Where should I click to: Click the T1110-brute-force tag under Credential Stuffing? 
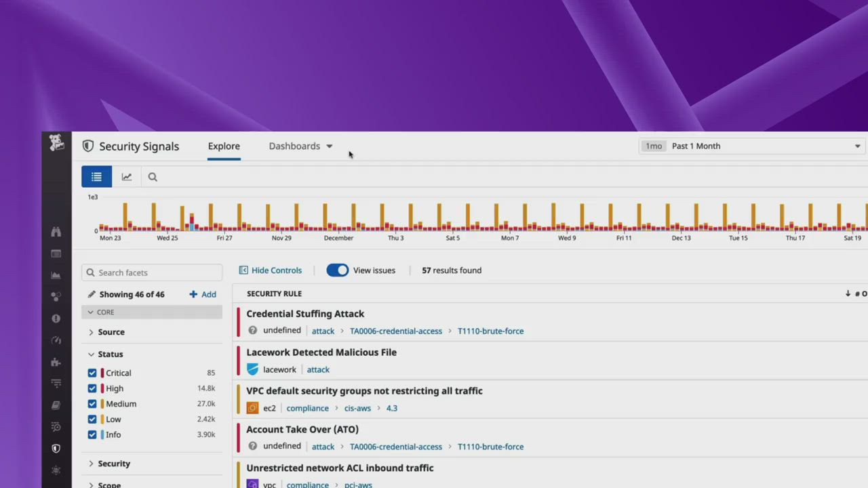pos(490,331)
